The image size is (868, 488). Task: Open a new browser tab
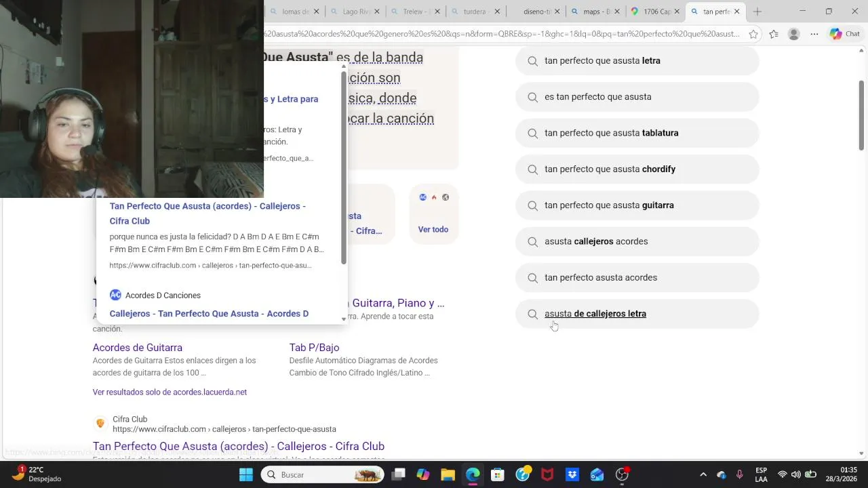[757, 12]
